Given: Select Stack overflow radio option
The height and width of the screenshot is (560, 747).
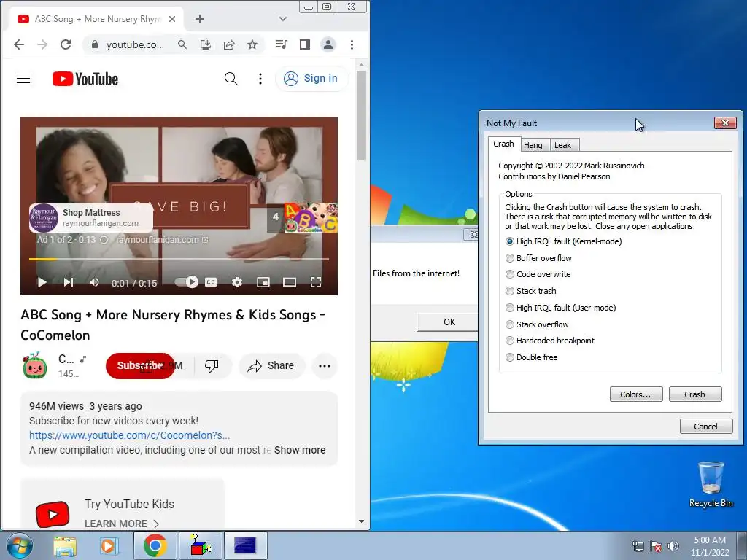Looking at the screenshot, I should [x=538, y=324].
